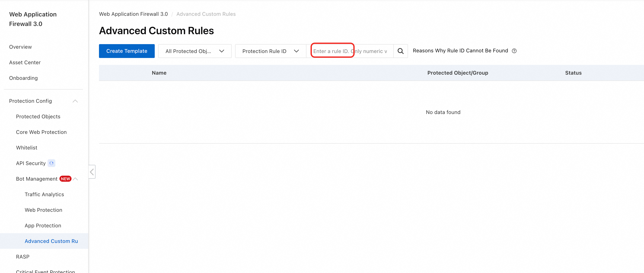Click the search magnifier icon
This screenshot has height=273, width=644.
click(400, 51)
